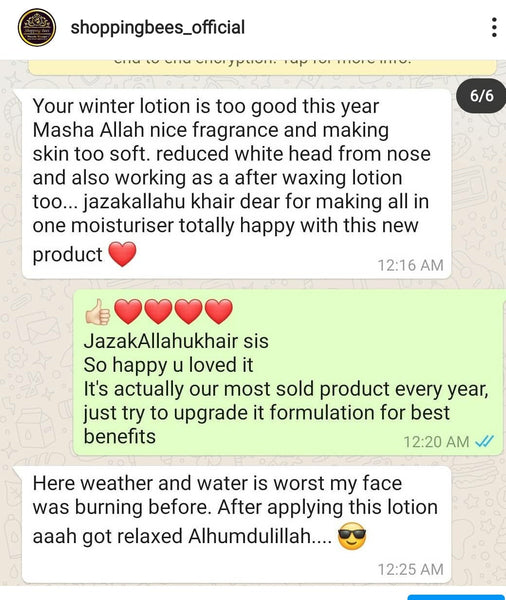Click the blue button at bottom edge

[456, 597]
